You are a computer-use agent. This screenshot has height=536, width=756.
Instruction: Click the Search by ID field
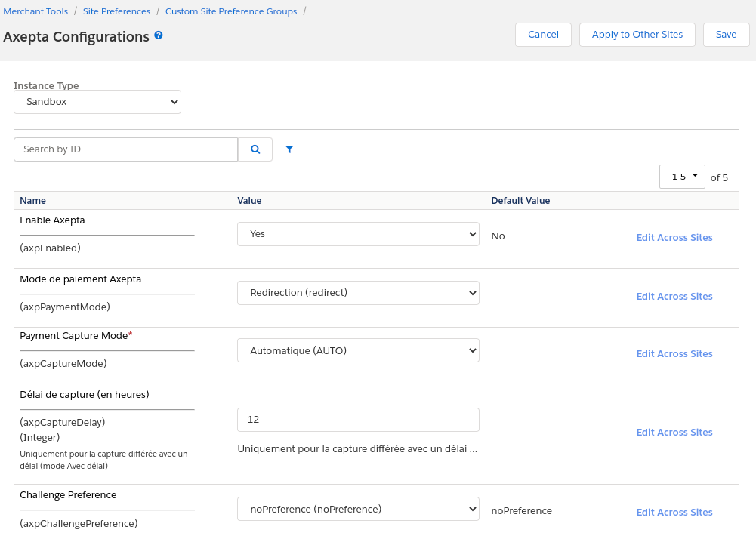tap(125, 149)
